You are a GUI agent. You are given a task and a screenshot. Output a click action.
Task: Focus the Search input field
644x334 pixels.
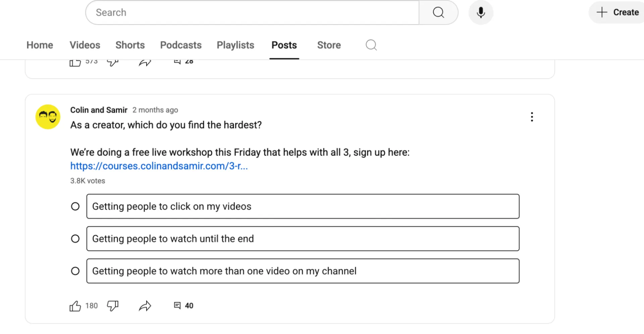click(252, 12)
